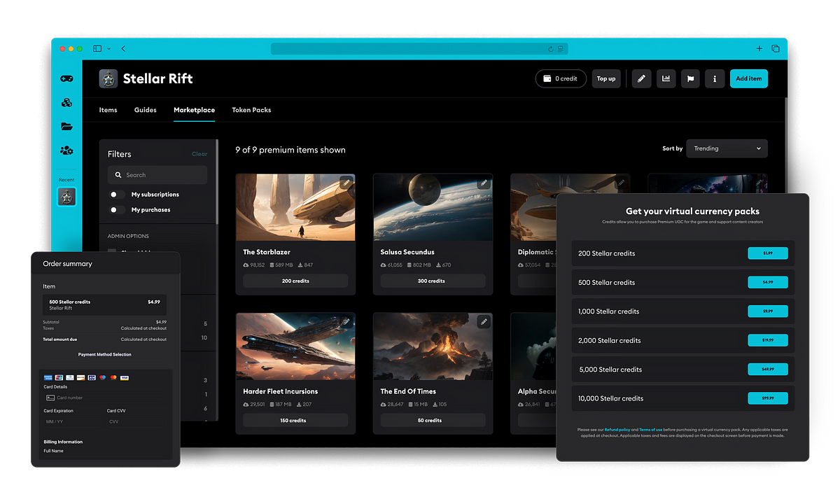840x504 pixels.
Task: Open the gamepad games icon in sidebar
Action: [x=66, y=78]
